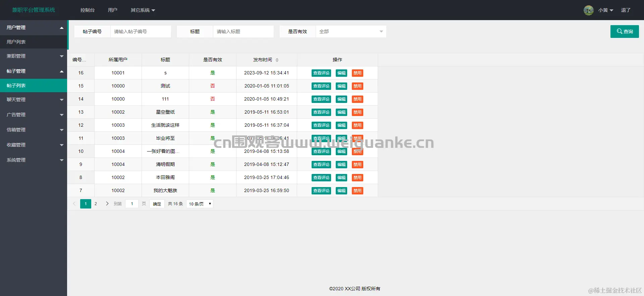Open the 用户列表 sidebar item

(x=34, y=42)
